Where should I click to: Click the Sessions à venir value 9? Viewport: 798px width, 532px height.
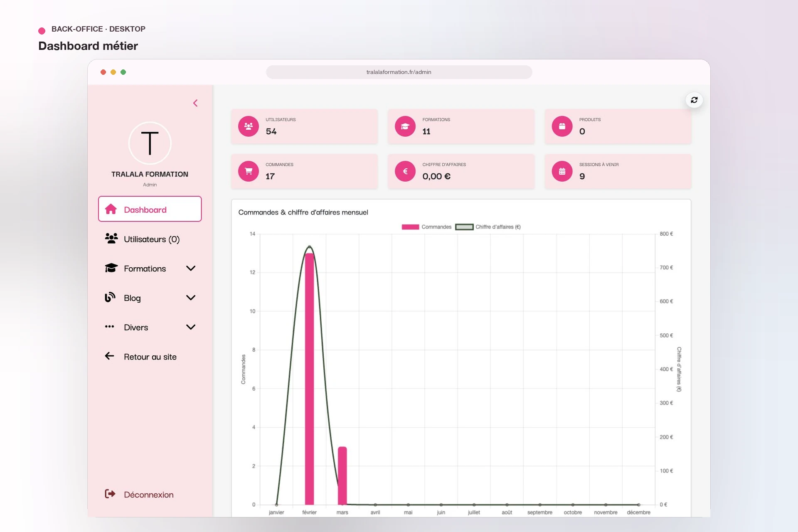[x=582, y=176]
